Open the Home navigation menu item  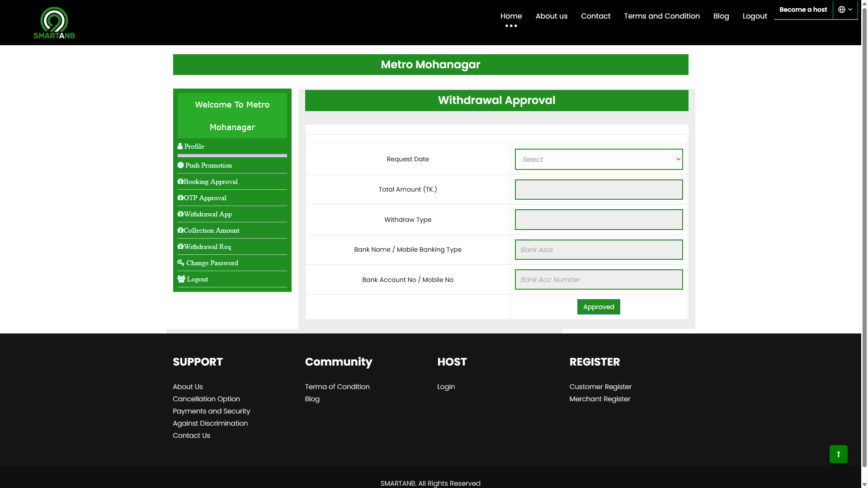tap(511, 16)
